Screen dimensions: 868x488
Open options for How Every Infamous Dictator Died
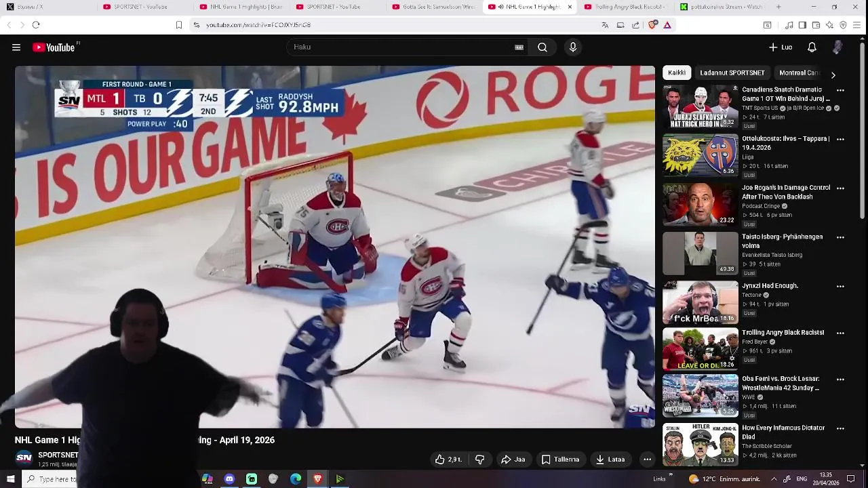[x=841, y=429]
